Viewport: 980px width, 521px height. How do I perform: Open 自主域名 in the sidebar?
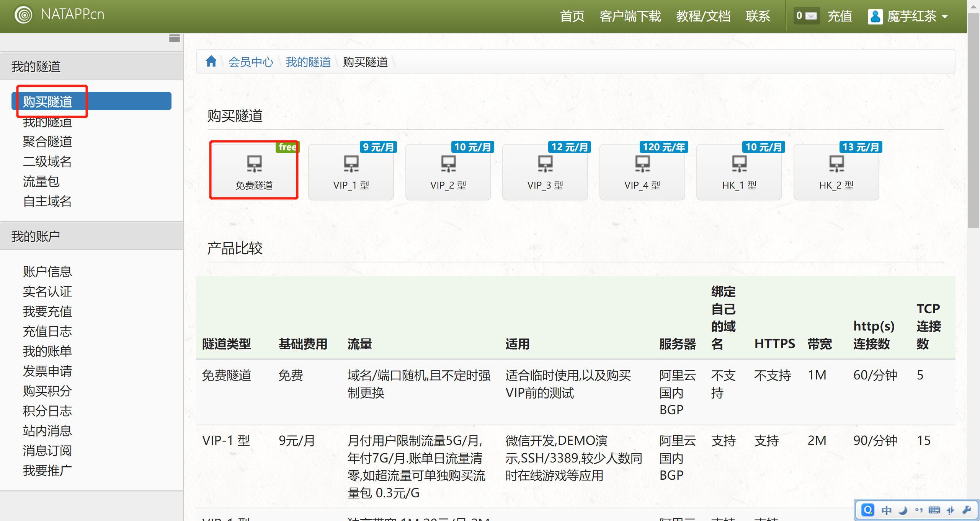coord(47,201)
